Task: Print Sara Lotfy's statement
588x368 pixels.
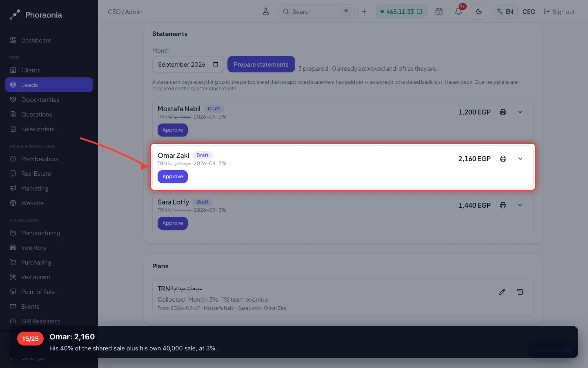Action: coord(503,205)
